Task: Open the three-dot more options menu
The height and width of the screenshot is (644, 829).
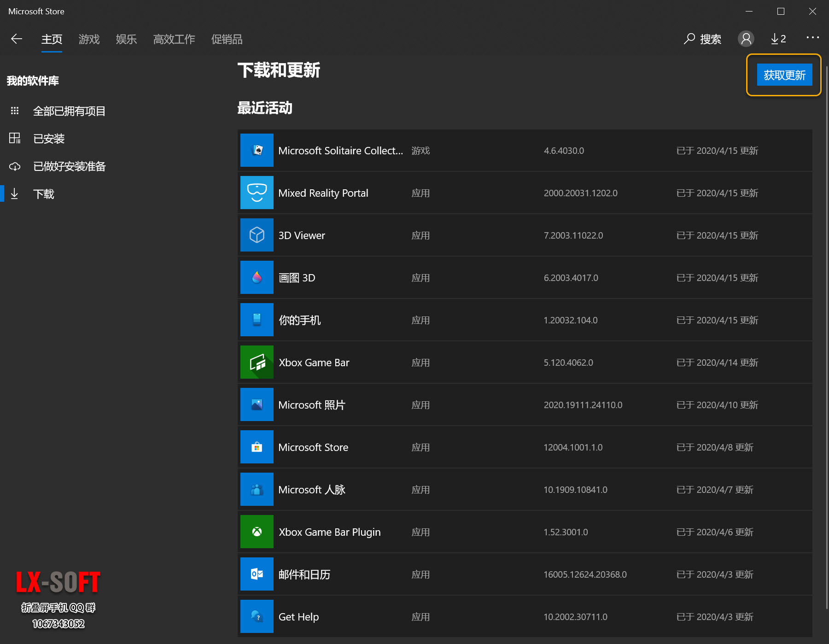Action: coord(812,38)
